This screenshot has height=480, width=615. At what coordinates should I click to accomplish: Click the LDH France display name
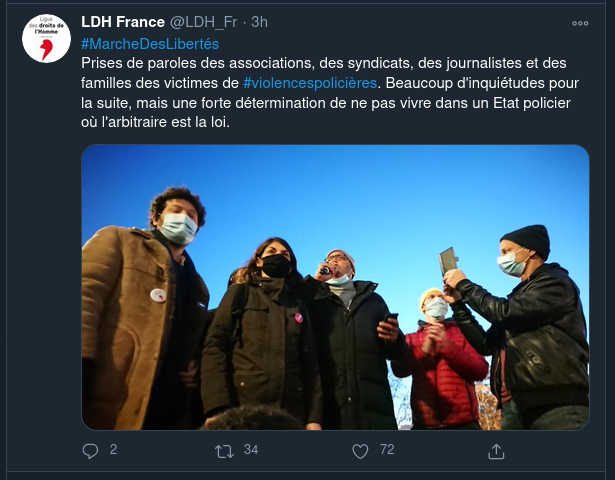pos(123,22)
